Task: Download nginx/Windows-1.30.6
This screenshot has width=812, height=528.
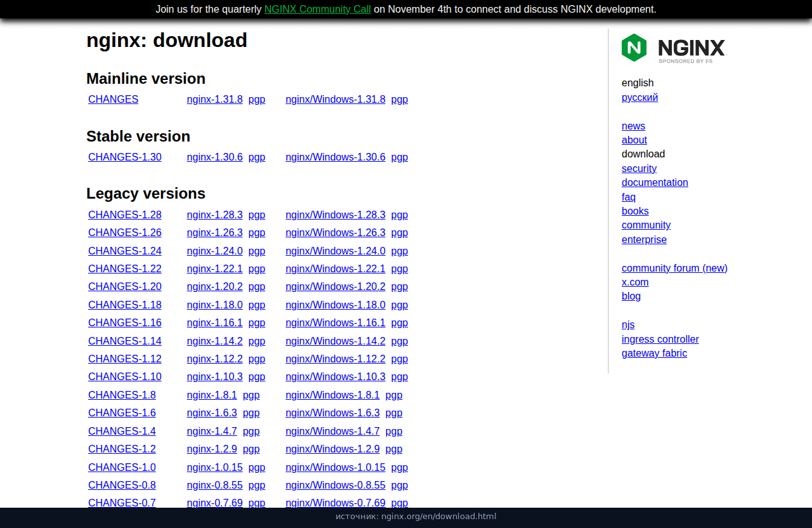Action: coord(336,157)
